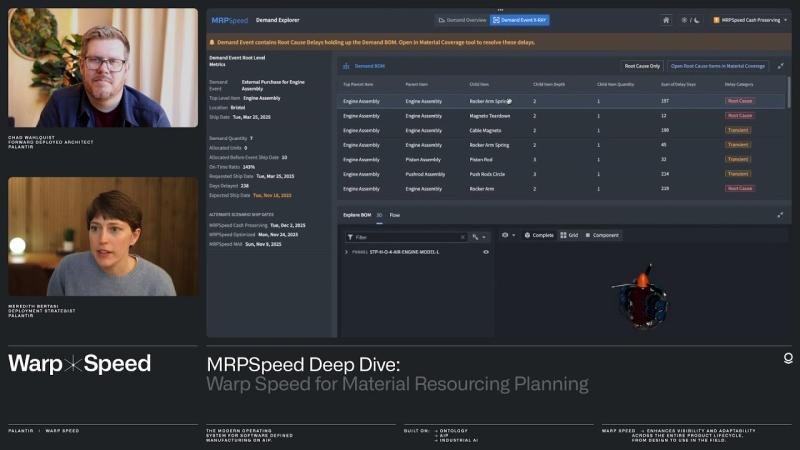
Task: Toggle light/dark theme switch
Action: (690, 20)
